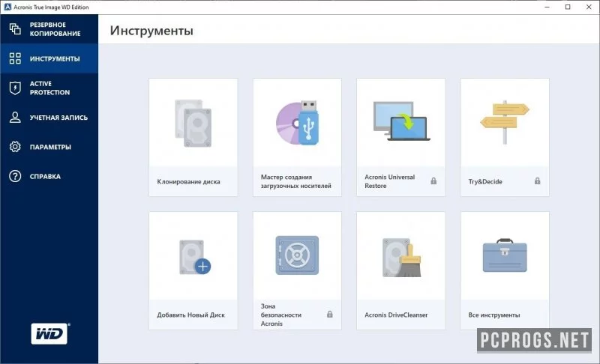Open the Acronis Universal Restore label

click(x=389, y=181)
